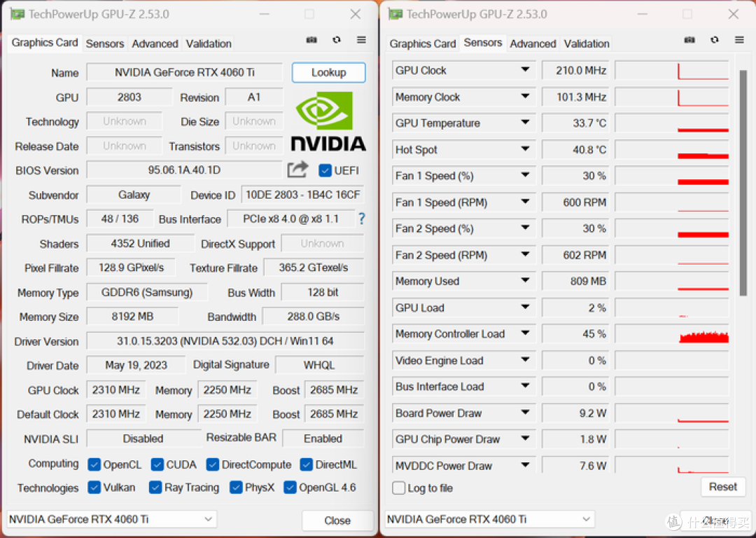Toggle the OpenCL checkbox
This screenshot has height=538, width=756.
point(94,464)
